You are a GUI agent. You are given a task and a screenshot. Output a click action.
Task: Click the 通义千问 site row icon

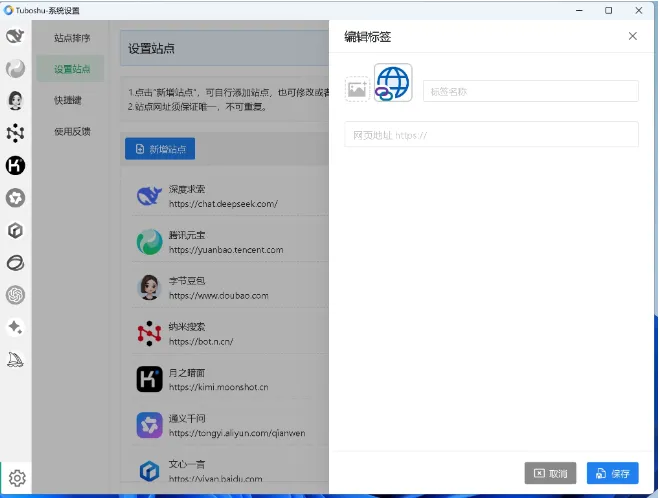pyautogui.click(x=149, y=425)
